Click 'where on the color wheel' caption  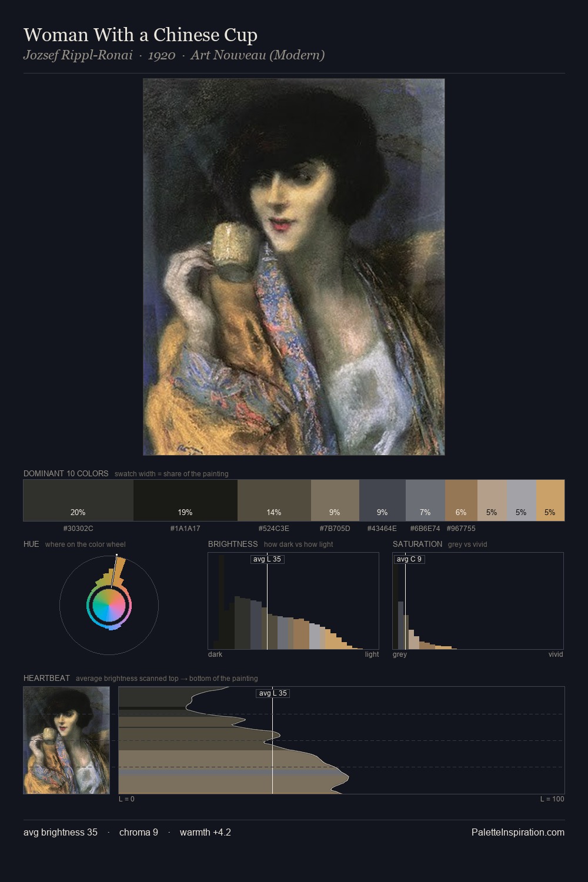[85, 544]
